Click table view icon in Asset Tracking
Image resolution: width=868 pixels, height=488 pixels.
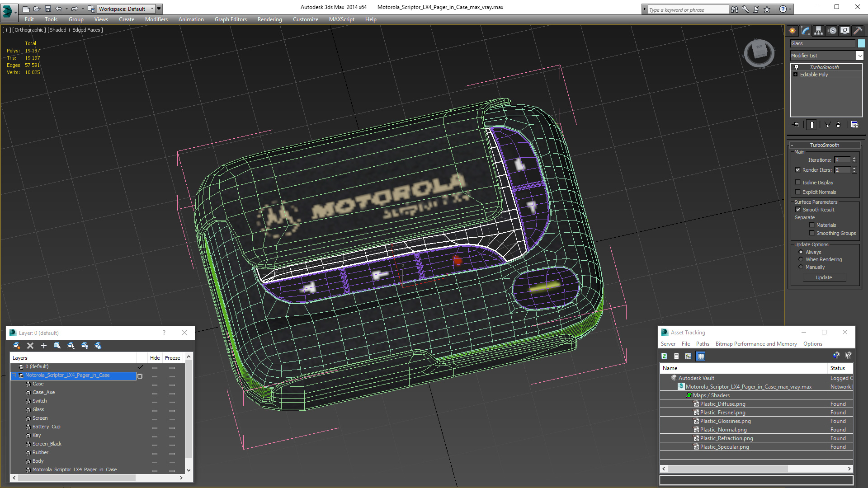[701, 356]
